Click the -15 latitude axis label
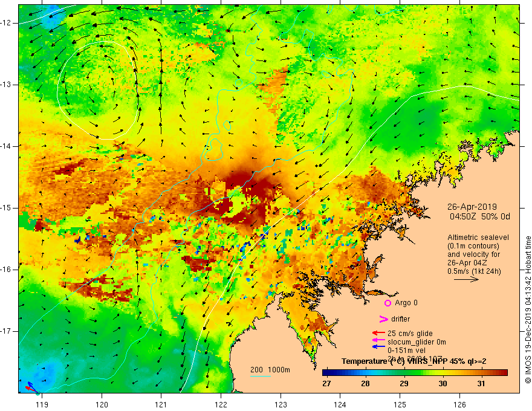The image size is (532, 411). pyautogui.click(x=7, y=208)
